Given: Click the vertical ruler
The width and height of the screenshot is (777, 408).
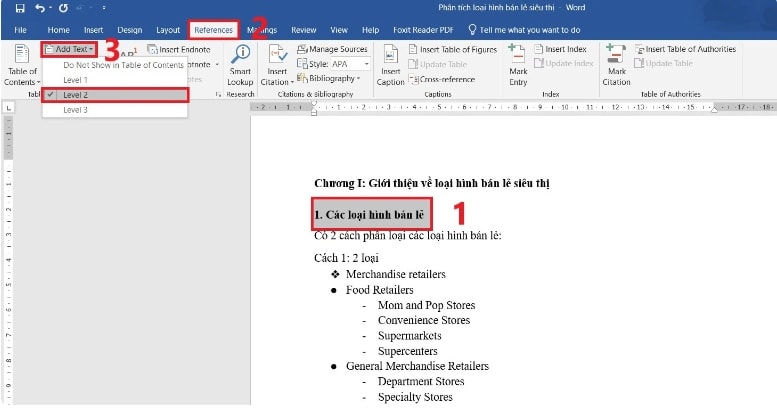Looking at the screenshot, I should 8,258.
